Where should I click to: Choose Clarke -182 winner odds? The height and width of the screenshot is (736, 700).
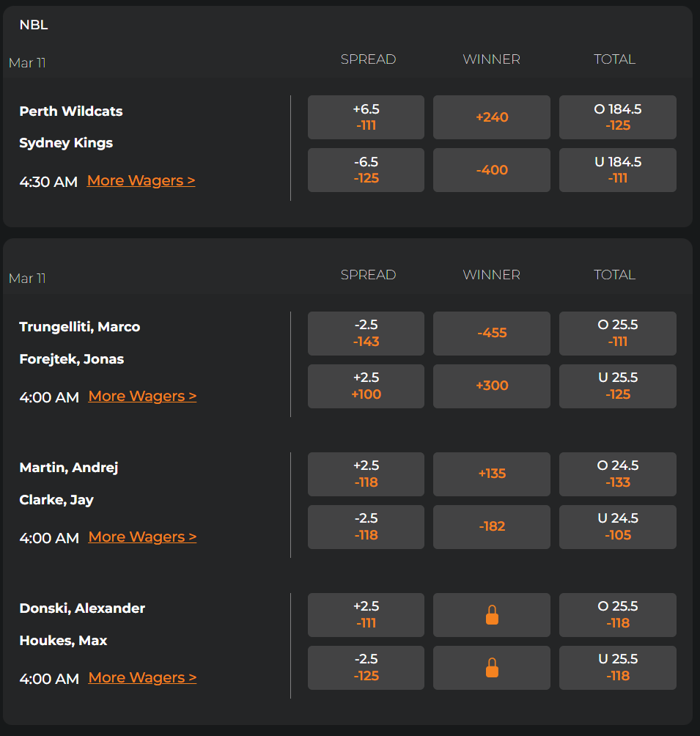(x=491, y=526)
